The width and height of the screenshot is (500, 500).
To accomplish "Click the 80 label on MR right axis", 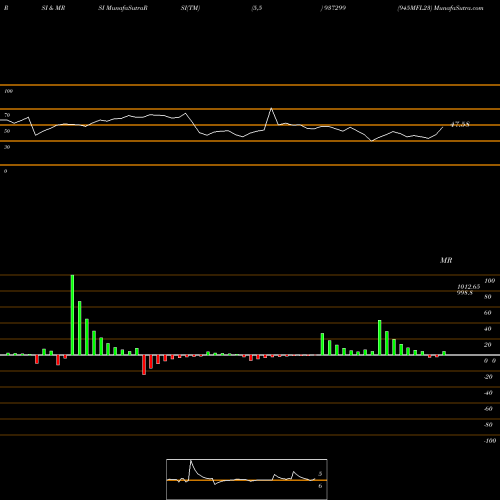I will [488, 297].
